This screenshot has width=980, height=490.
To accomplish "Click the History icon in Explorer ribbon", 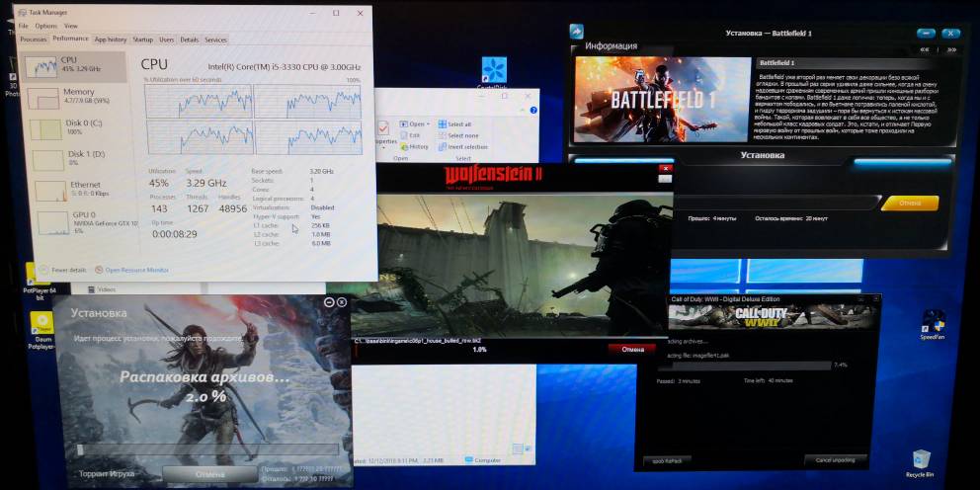I will (x=404, y=147).
